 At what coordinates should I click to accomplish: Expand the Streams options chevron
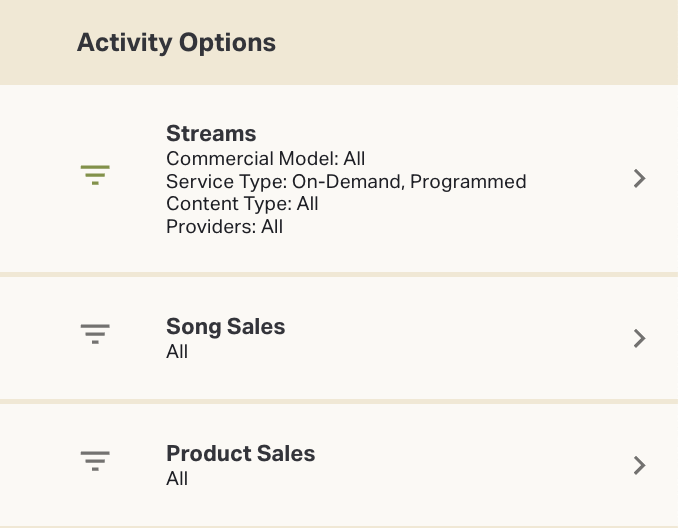(x=640, y=178)
